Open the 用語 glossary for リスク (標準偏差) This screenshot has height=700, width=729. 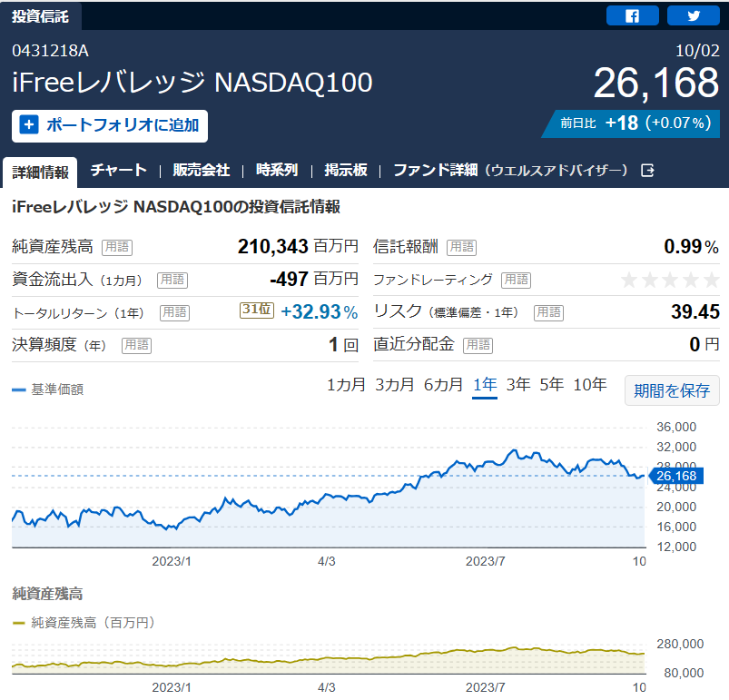click(548, 313)
